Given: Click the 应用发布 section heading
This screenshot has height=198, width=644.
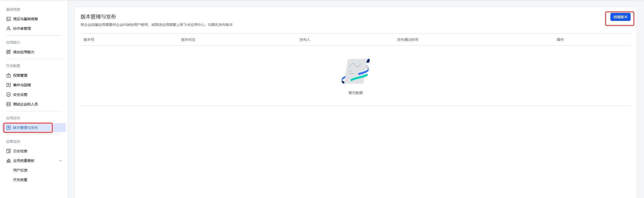Looking at the screenshot, I should point(13,118).
